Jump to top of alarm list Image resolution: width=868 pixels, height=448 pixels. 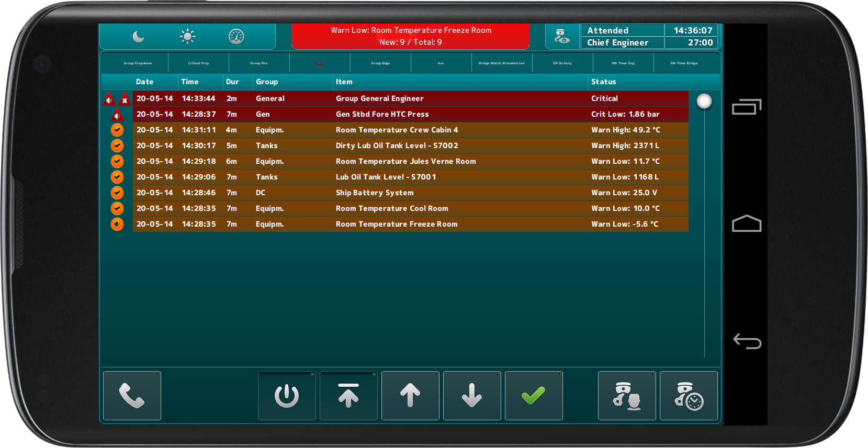click(348, 396)
